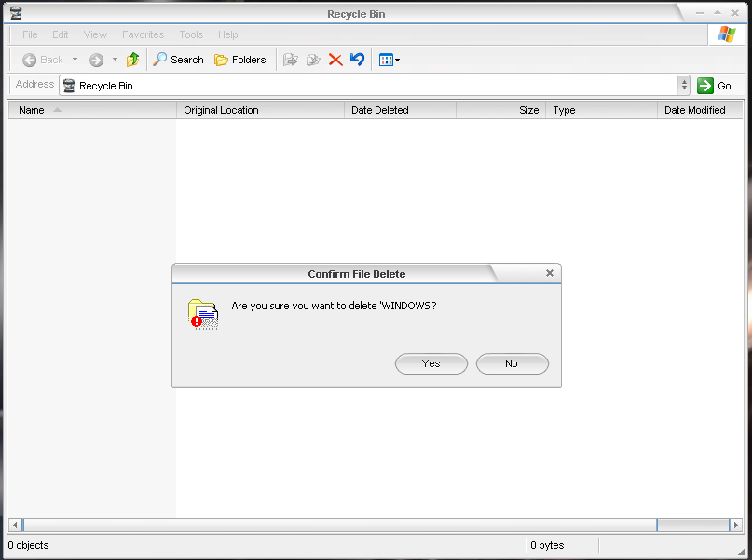
Task: Open the Tools menu
Action: click(190, 34)
